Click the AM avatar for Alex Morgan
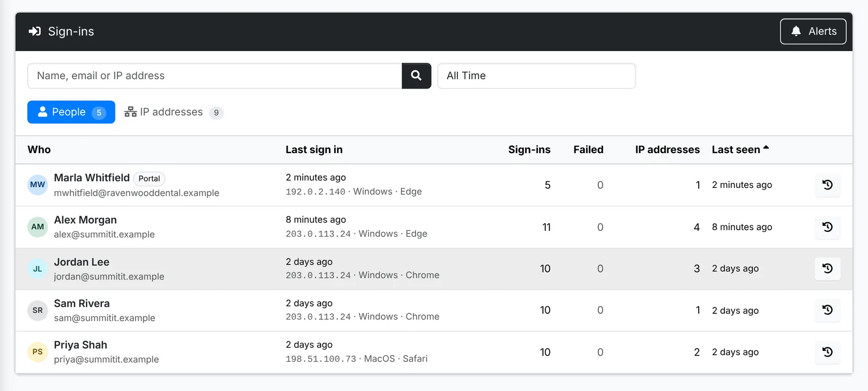The height and width of the screenshot is (391, 868). pyautogui.click(x=37, y=227)
